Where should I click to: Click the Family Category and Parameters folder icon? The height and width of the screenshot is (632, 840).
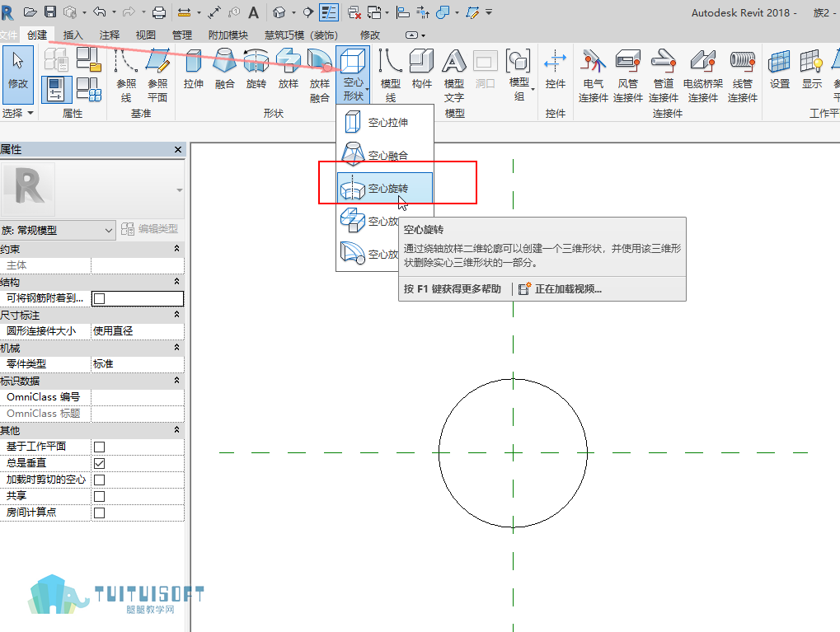coord(88,59)
